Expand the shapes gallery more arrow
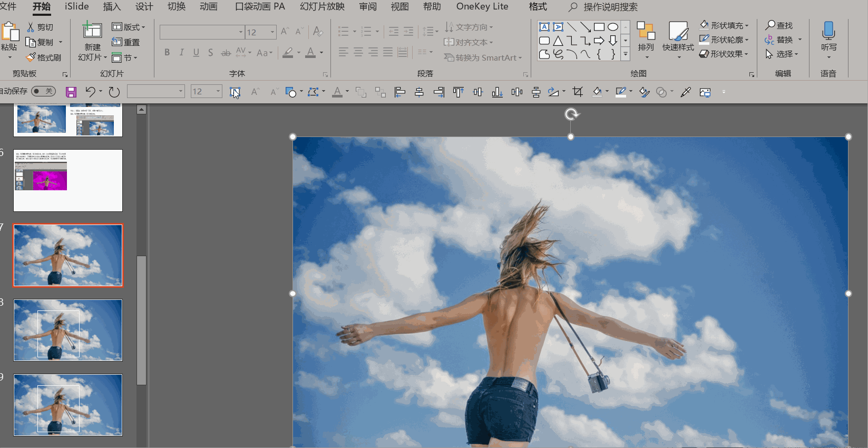The image size is (868, 448). point(626,54)
